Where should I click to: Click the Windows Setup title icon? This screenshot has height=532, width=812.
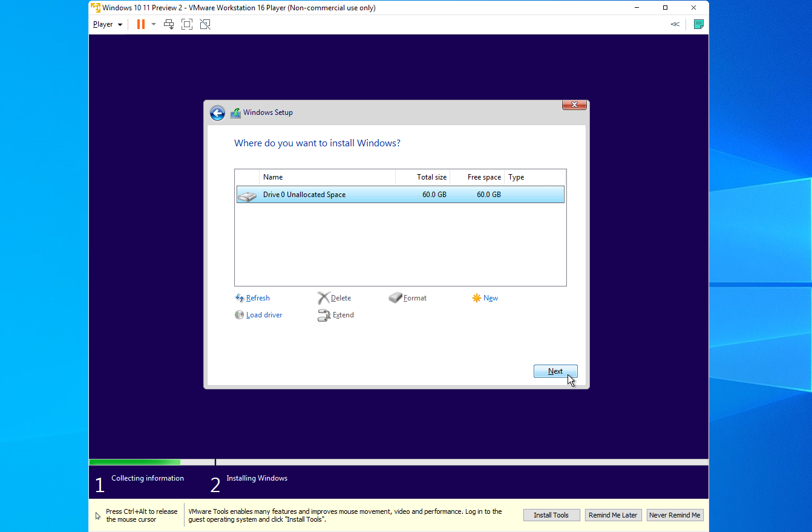[x=235, y=113]
